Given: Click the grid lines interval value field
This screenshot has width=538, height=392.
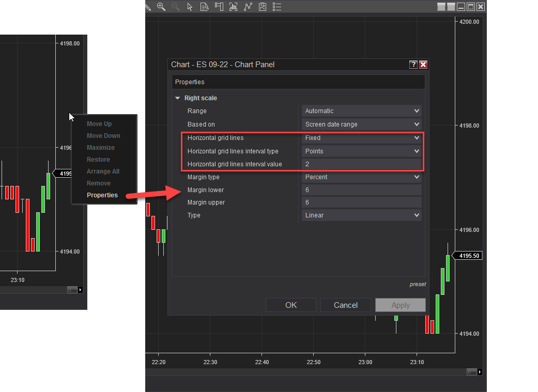Looking at the screenshot, I should [362, 164].
